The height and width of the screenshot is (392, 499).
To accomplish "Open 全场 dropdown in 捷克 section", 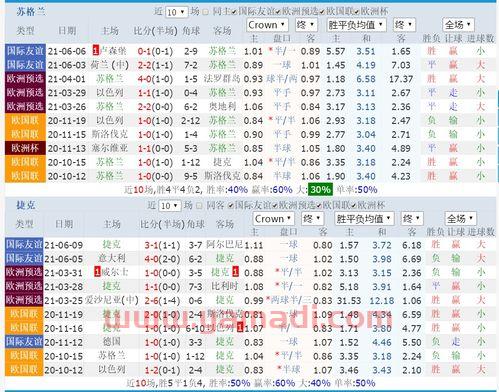I will pos(460,219).
